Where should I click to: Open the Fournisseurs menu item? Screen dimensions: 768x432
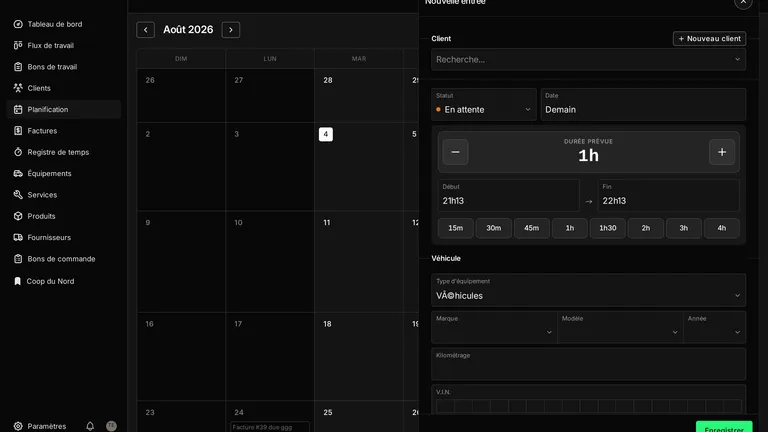pos(64,237)
